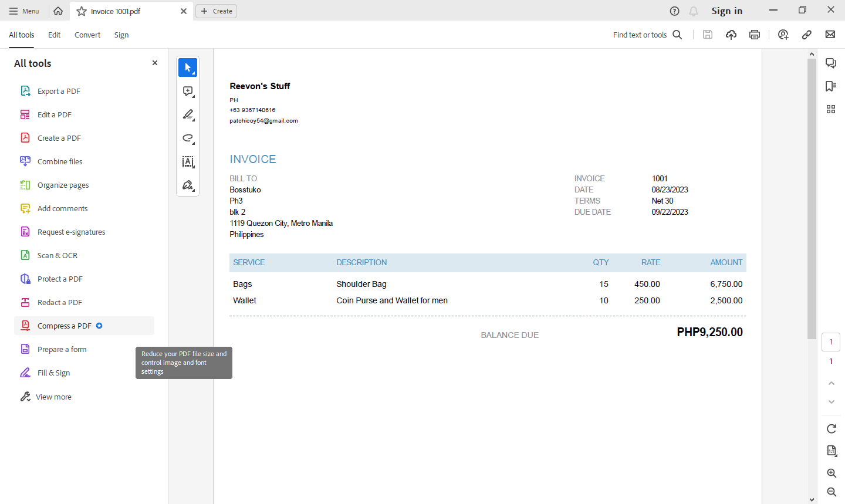Star the Invoice 1001.pdf tab
The height and width of the screenshot is (504, 845).
pos(82,11)
